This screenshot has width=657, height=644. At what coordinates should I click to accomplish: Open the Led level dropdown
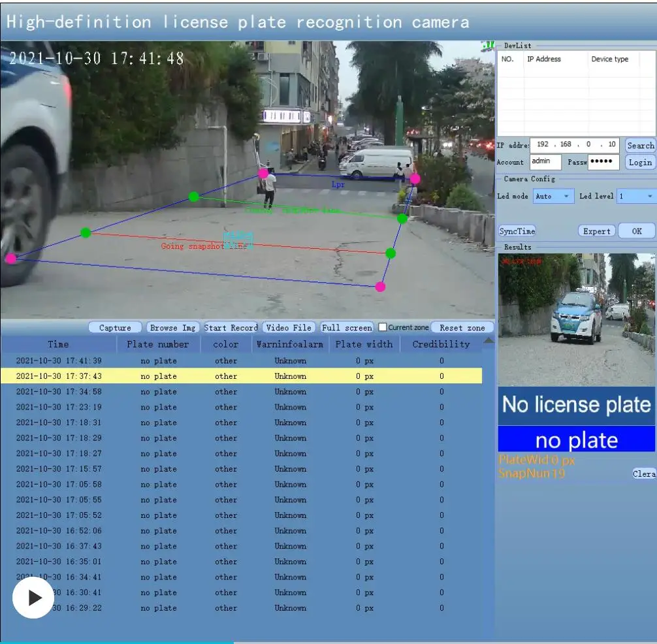(636, 196)
